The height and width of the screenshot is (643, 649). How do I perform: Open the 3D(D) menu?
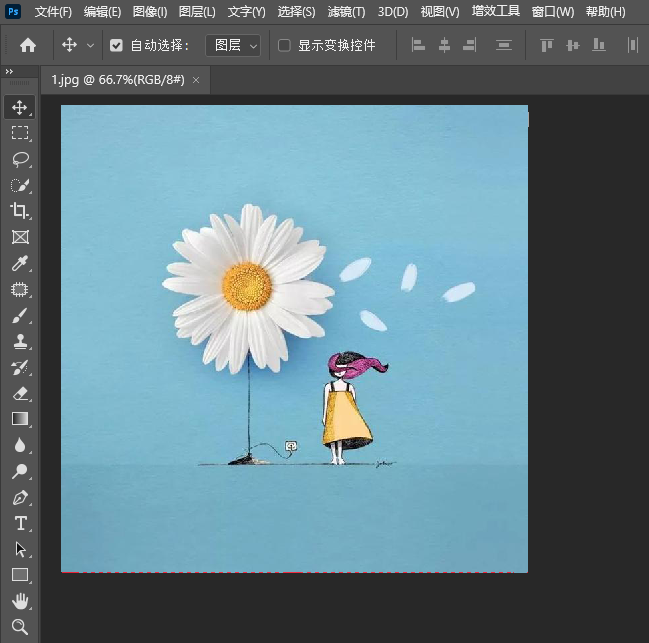(x=393, y=12)
